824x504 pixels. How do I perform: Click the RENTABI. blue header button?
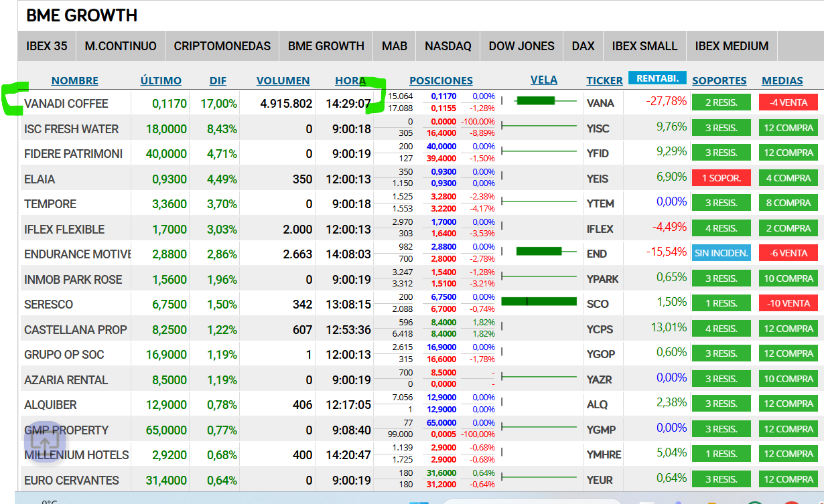click(657, 78)
